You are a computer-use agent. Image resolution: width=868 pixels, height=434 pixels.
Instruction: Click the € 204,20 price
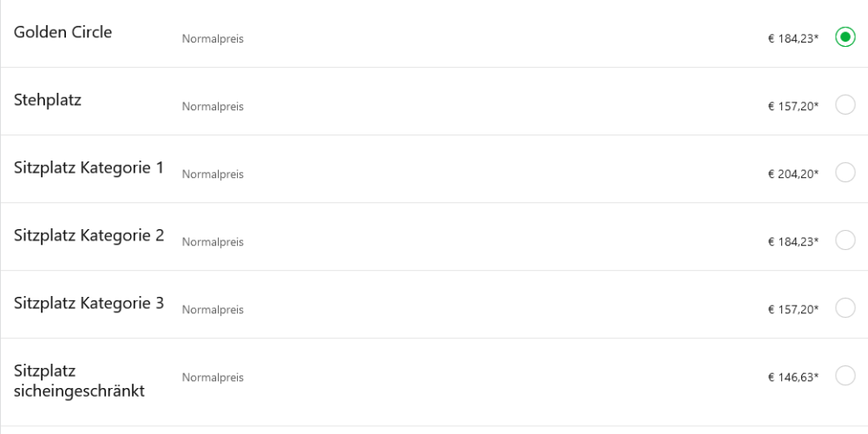(x=792, y=174)
